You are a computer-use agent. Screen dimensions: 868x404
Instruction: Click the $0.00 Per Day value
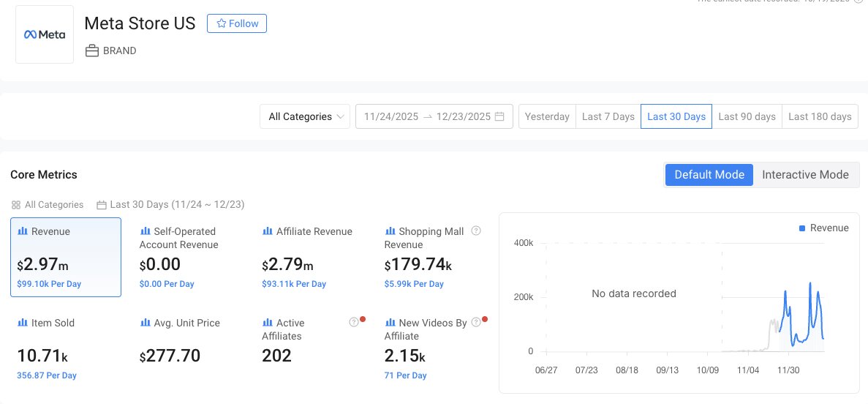(167, 284)
